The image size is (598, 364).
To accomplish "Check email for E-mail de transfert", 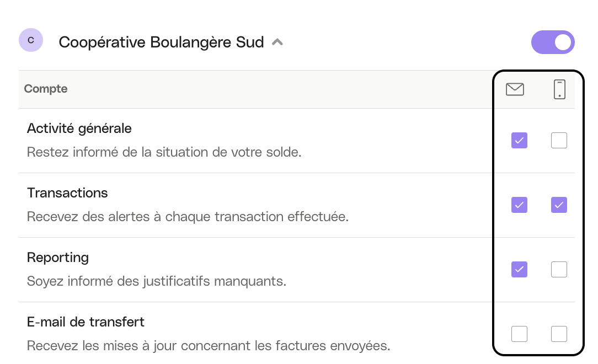I will pos(519,334).
